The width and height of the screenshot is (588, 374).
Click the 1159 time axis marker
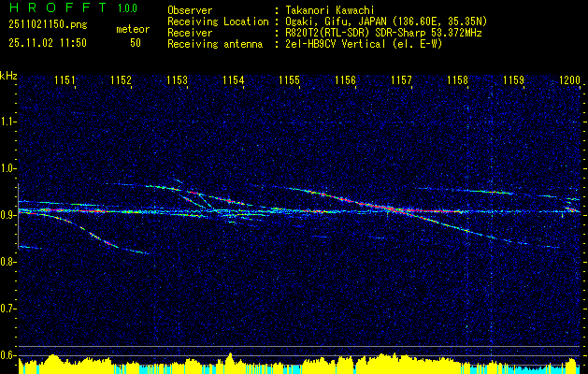click(x=513, y=79)
